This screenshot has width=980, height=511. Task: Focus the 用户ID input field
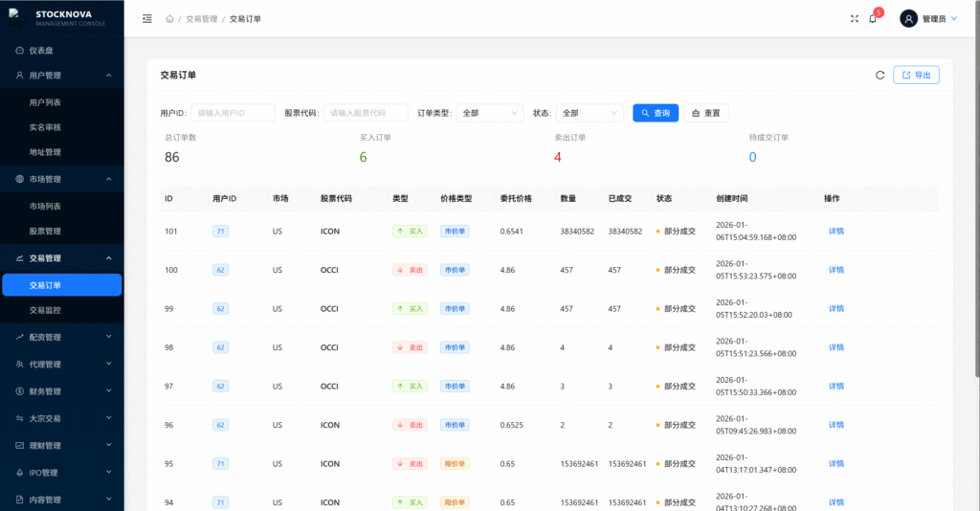point(233,113)
